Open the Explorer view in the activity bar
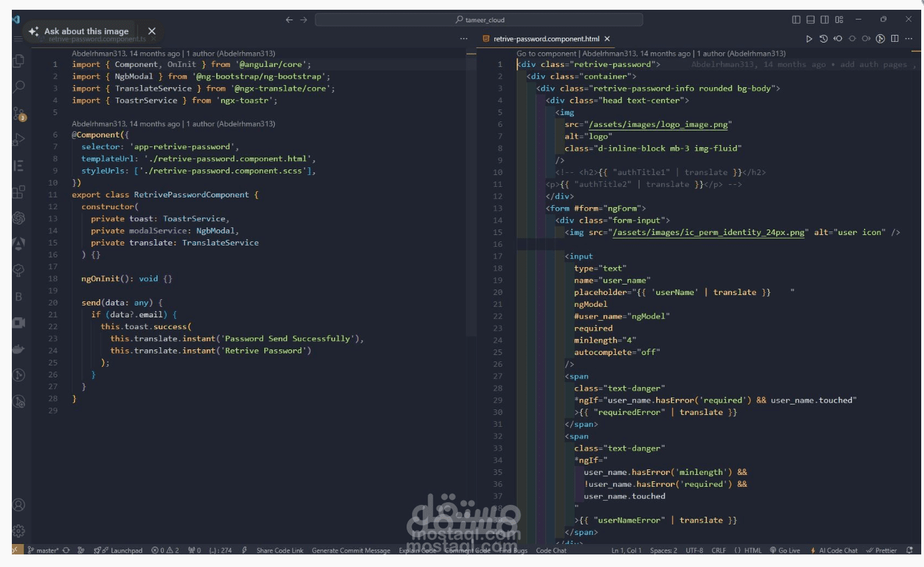 click(19, 61)
